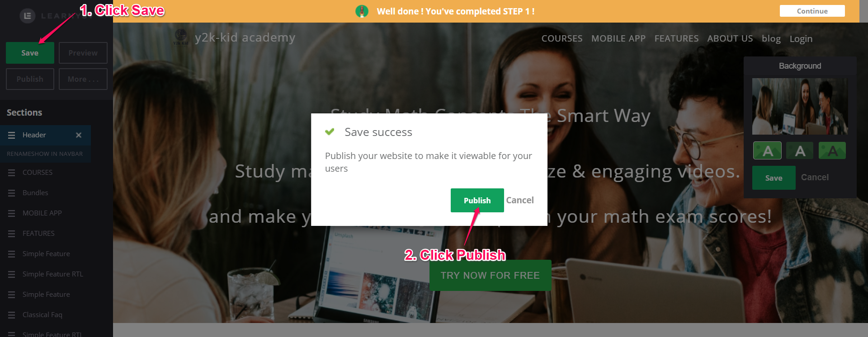Click the sidebar Preview button
Screen dimensions: 868x337
pyautogui.click(x=83, y=53)
